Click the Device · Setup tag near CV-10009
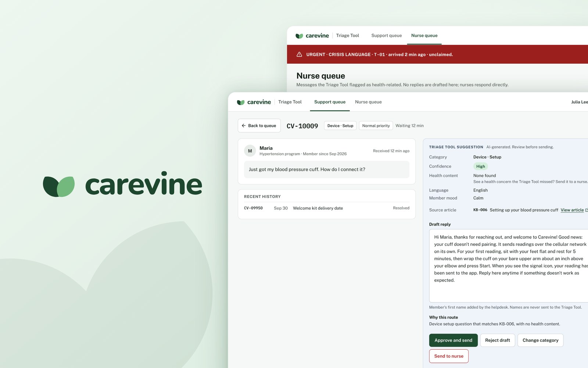588x368 pixels. pyautogui.click(x=340, y=126)
